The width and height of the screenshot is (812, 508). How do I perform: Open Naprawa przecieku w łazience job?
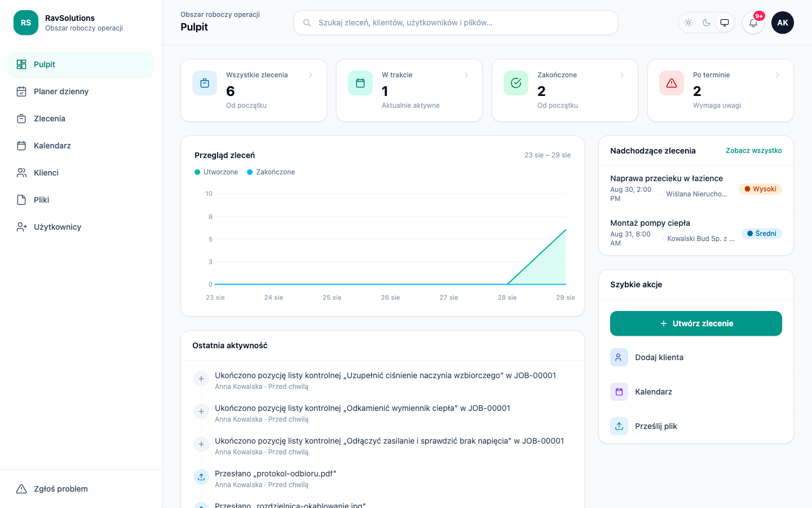coord(696,188)
